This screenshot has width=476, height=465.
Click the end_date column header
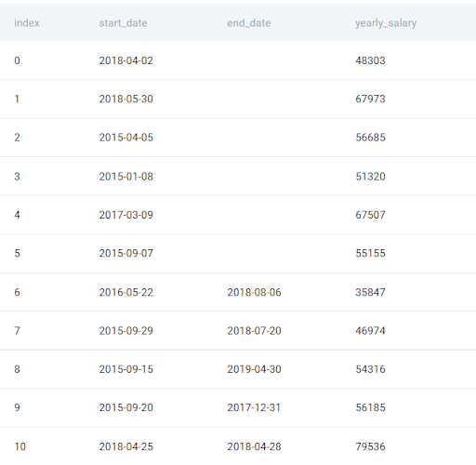pos(249,23)
